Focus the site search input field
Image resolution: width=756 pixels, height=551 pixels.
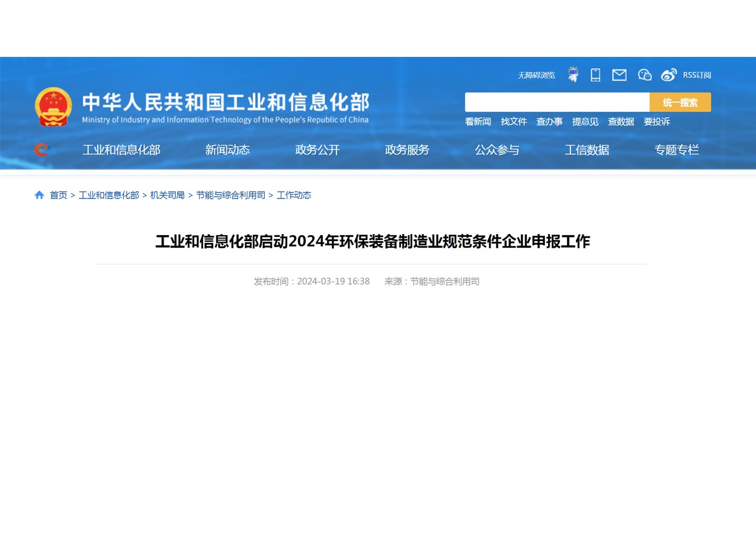tap(557, 102)
